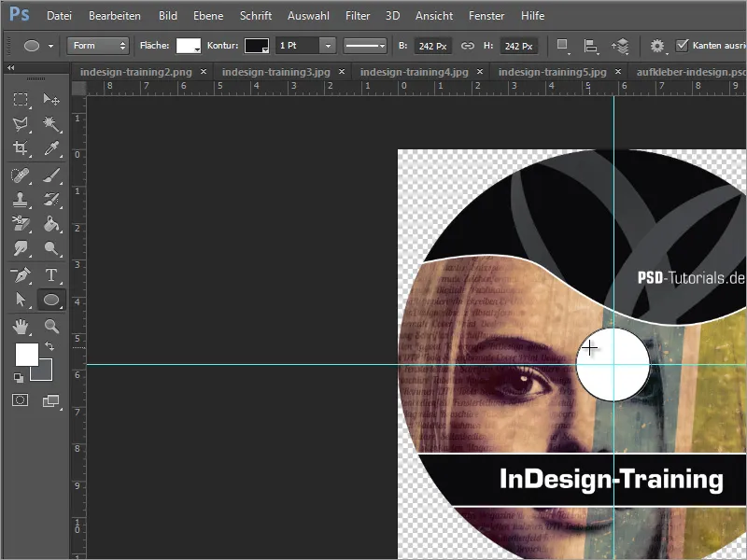Click the Kontur stroke color swatch
The image size is (747, 560).
click(257, 46)
